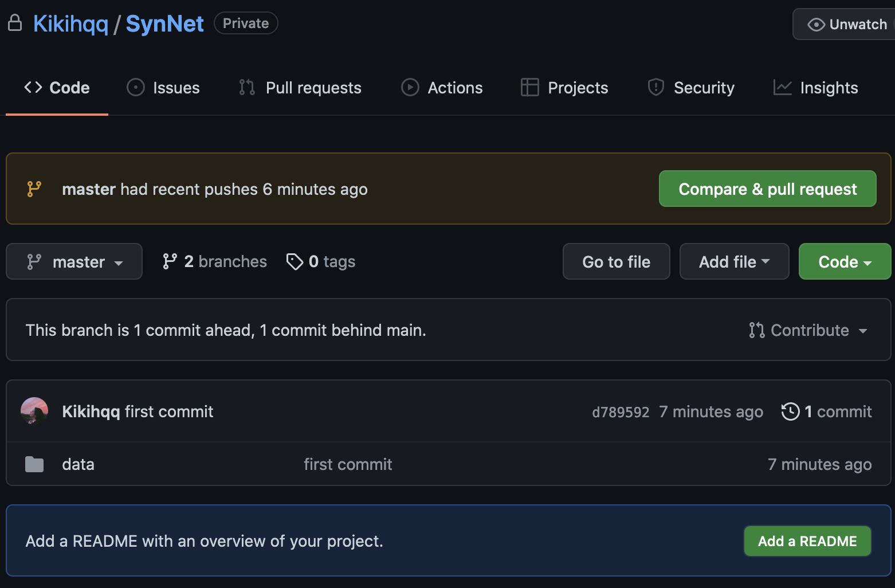Viewport: 895px width, 588px height.
Task: Click 7 minutes ago beside commit hash
Action: tap(711, 411)
